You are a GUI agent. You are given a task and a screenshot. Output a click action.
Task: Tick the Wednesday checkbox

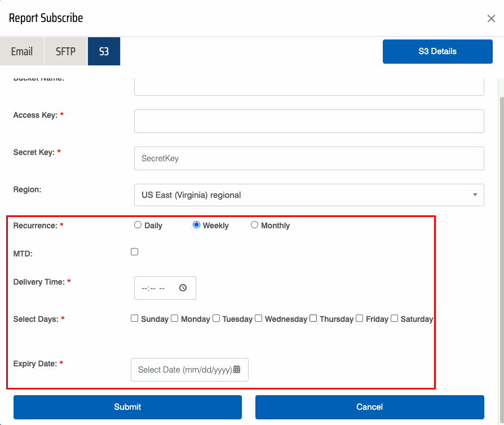(x=258, y=318)
